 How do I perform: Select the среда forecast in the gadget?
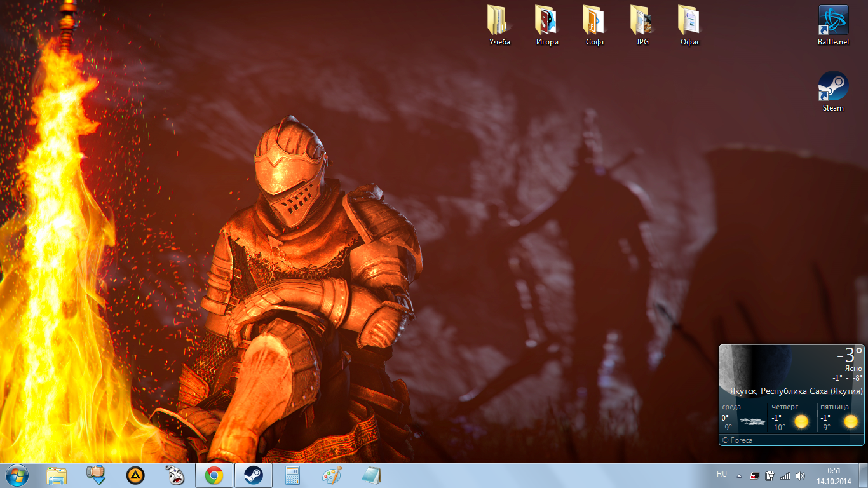click(x=745, y=417)
